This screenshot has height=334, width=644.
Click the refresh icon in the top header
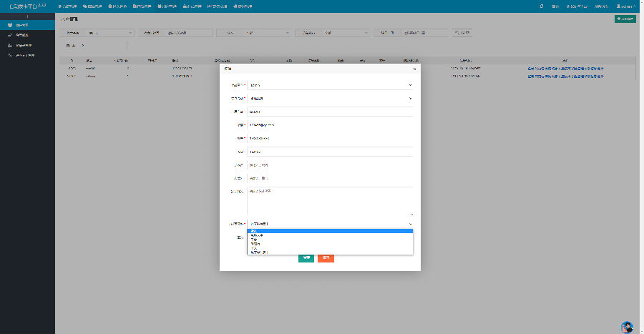coord(541,6)
